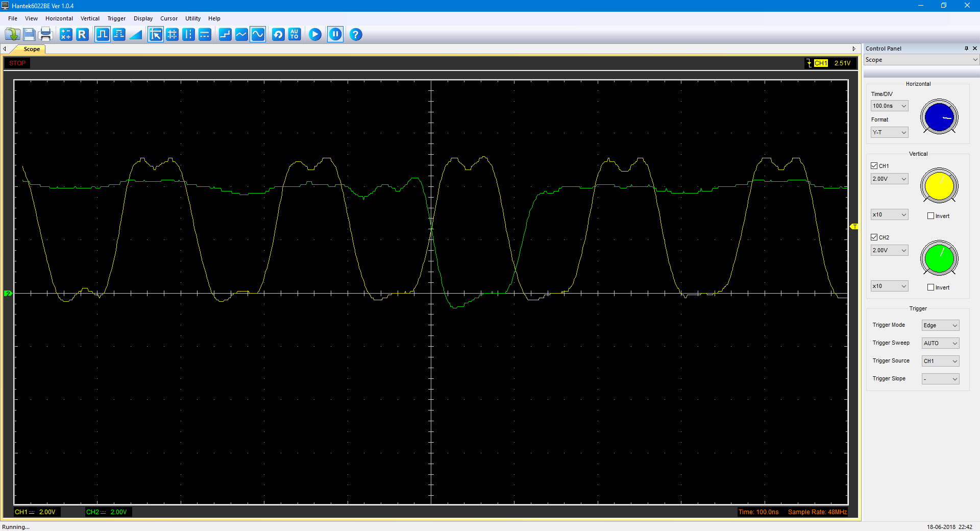Image resolution: width=980 pixels, height=531 pixels.
Task: Click the Print icon in the toolbar
Action: point(45,35)
